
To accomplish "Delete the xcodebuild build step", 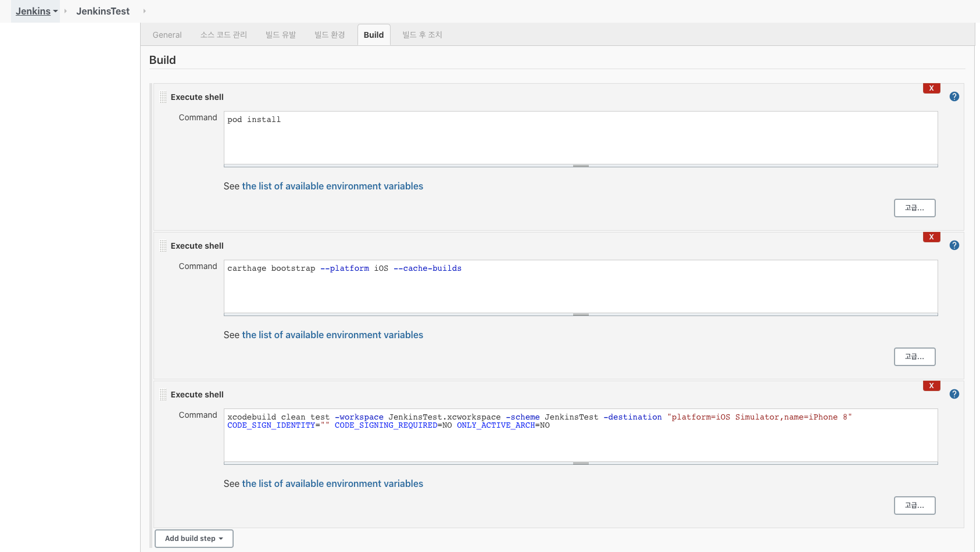I will 931,386.
